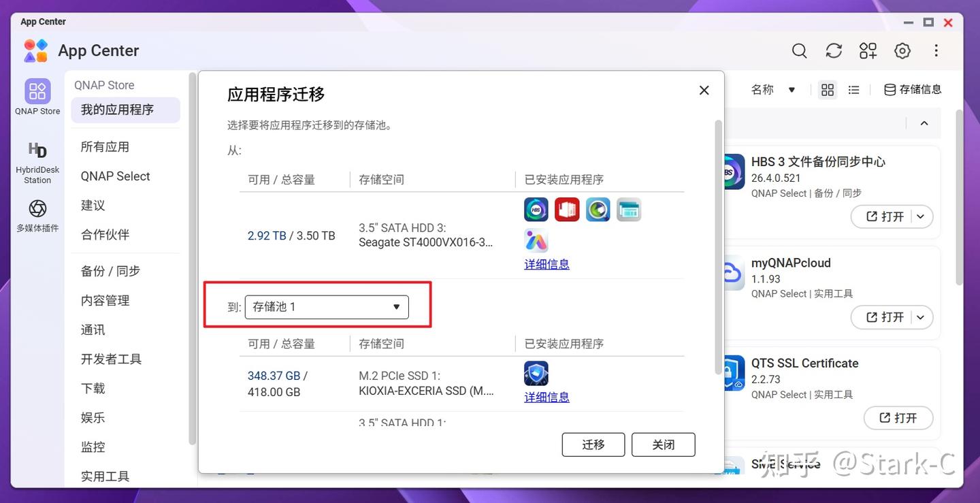Click the manual install icon with plus sign
980x503 pixels.
[x=868, y=51]
